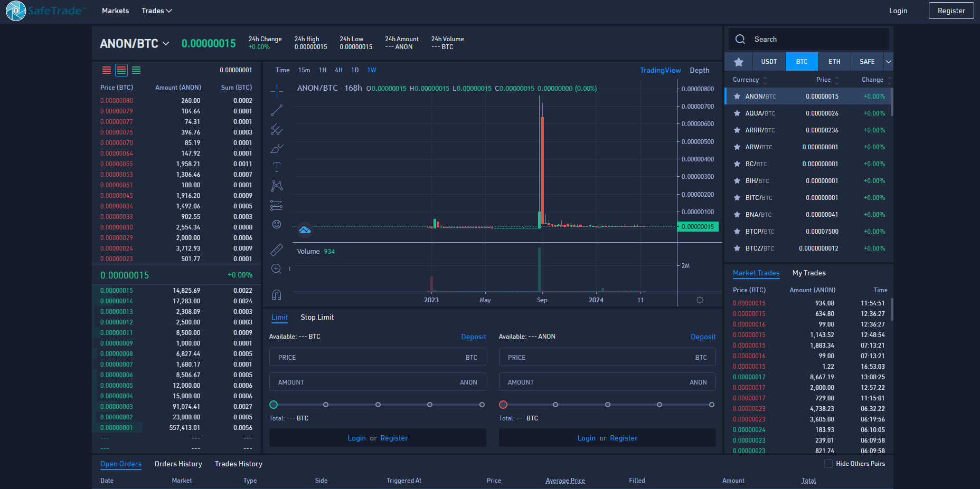This screenshot has width=980, height=489.
Task: Switch to the Stop Limit tab
Action: click(317, 317)
